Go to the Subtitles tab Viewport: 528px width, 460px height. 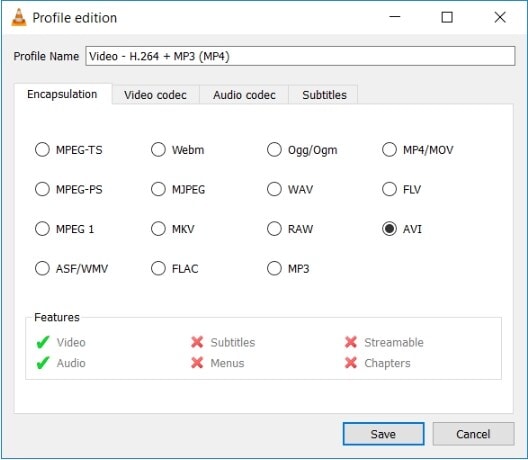[324, 95]
